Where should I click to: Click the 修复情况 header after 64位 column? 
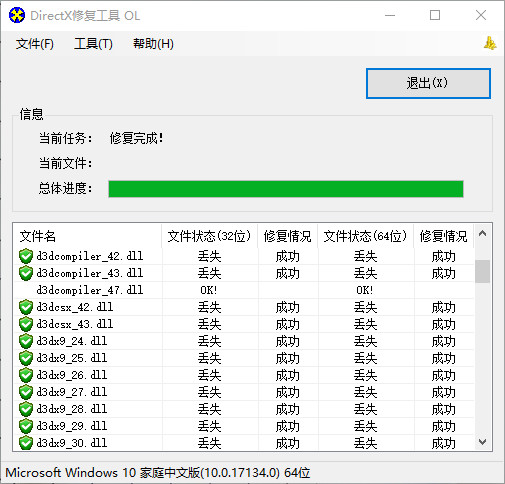443,236
